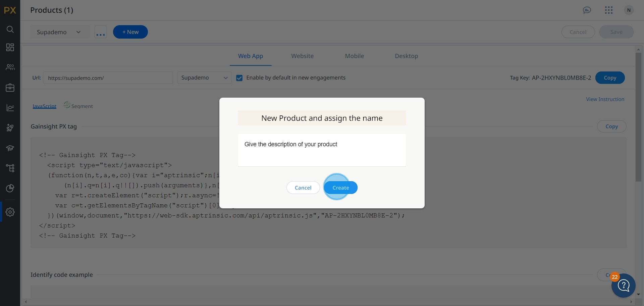644x306 pixels.
Task: Toggle Enable by default in new engagements
Action: tap(239, 78)
